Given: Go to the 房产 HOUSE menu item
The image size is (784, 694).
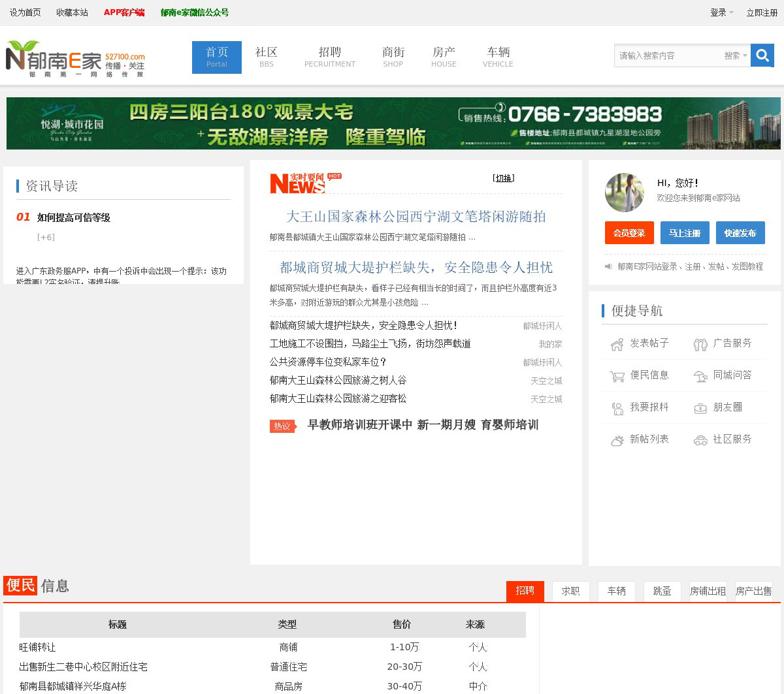Looking at the screenshot, I should pyautogui.click(x=444, y=56).
